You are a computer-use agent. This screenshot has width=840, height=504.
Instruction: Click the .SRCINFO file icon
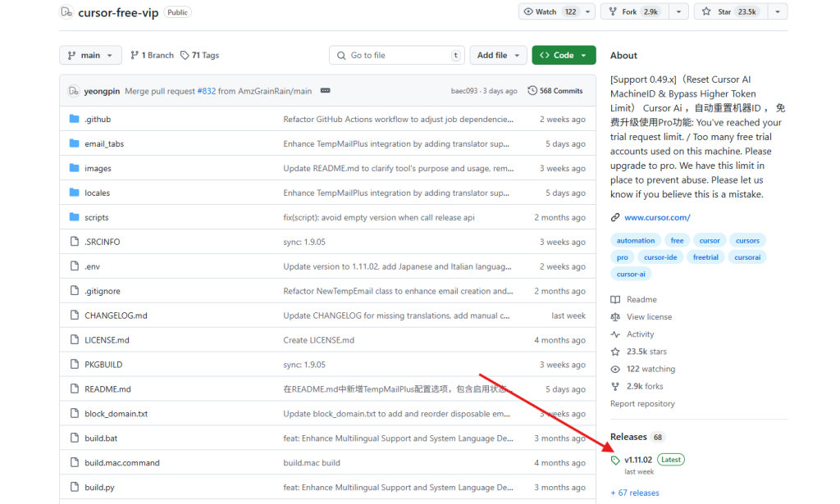75,242
